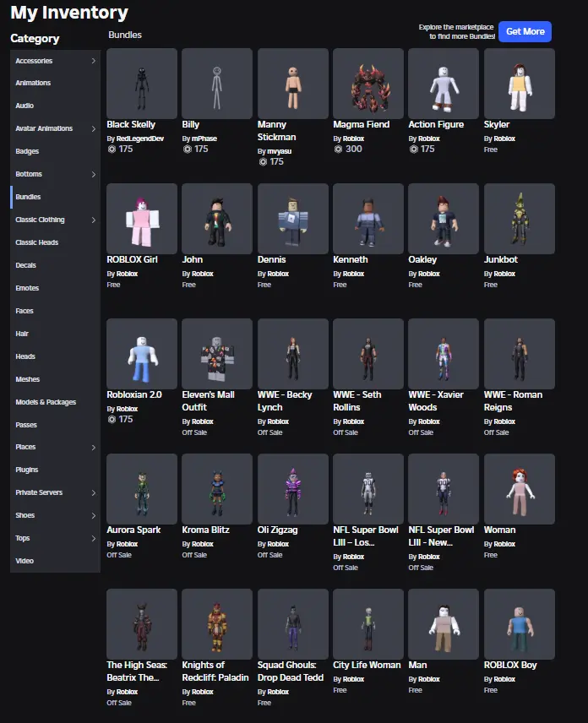Open the WWE - Becky Lynch title link

click(x=285, y=400)
